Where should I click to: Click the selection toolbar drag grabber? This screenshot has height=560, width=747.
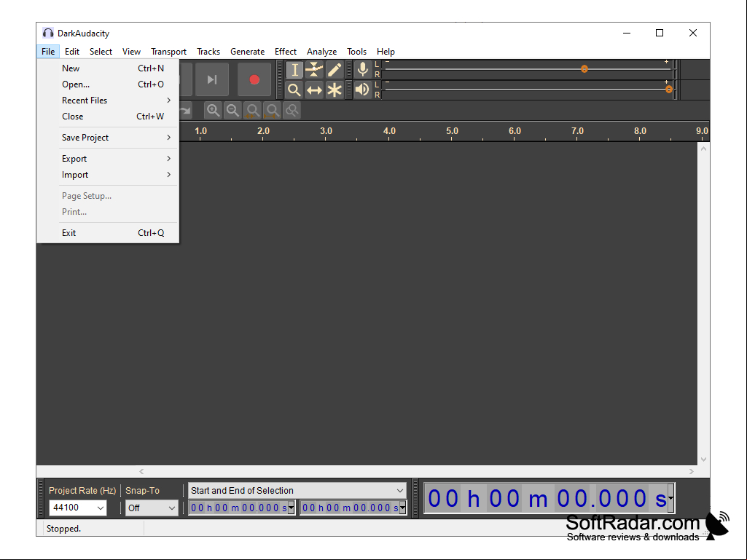(41, 499)
